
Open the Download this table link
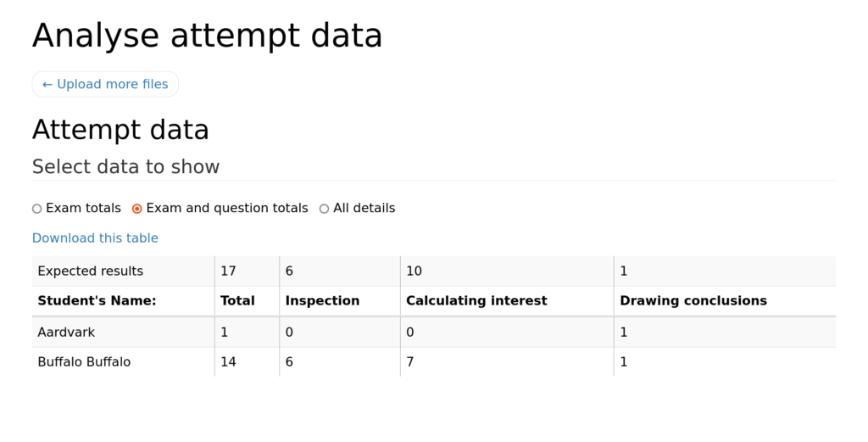(x=95, y=238)
